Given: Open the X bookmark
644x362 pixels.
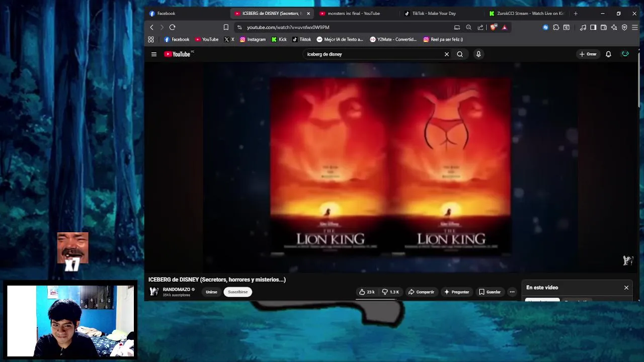Looking at the screenshot, I should coord(229,39).
